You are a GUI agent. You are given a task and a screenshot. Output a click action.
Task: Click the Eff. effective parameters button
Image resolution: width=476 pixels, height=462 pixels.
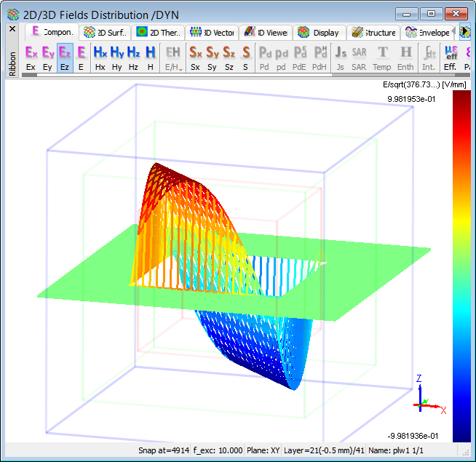[x=451, y=57]
